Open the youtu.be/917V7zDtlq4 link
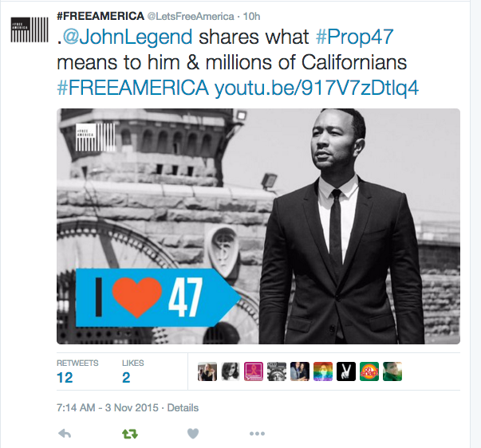Screen dimensions: 481x448 [316, 88]
